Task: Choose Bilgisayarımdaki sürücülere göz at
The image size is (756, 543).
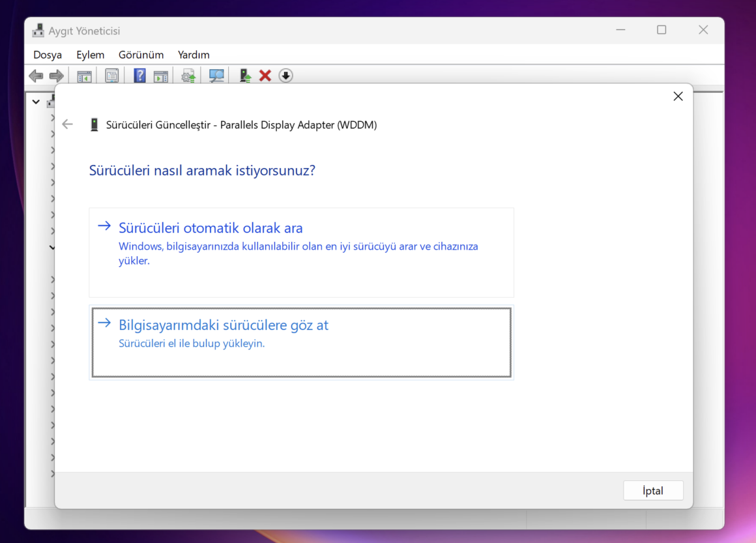Action: tap(301, 342)
